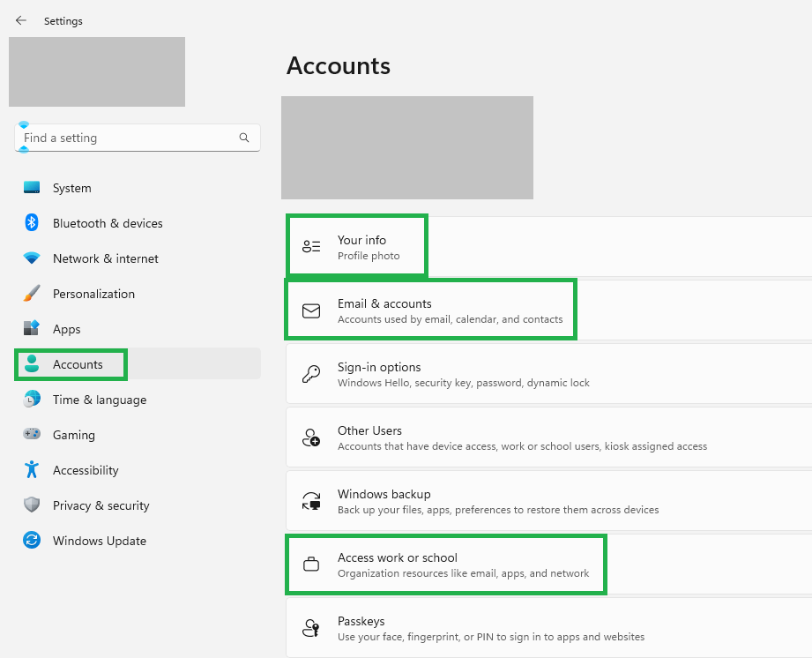This screenshot has height=658, width=812.
Task: Click the Time & language globe icon
Action: 32,399
